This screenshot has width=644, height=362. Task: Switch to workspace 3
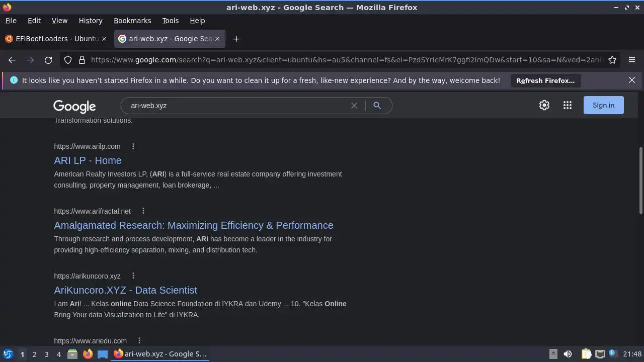click(x=46, y=354)
